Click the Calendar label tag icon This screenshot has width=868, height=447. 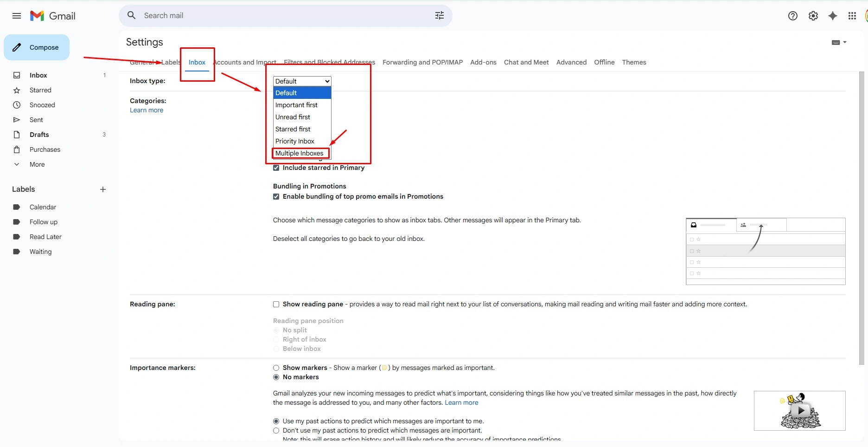coord(17,207)
